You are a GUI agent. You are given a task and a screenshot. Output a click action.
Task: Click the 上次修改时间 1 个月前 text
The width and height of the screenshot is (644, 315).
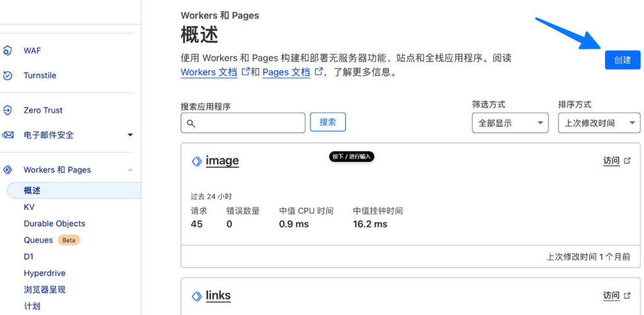click(588, 257)
